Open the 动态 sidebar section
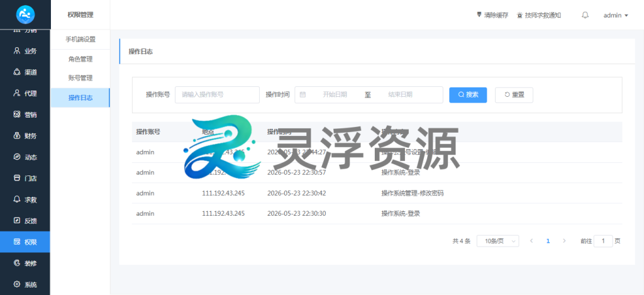The height and width of the screenshot is (295, 644). (x=25, y=157)
